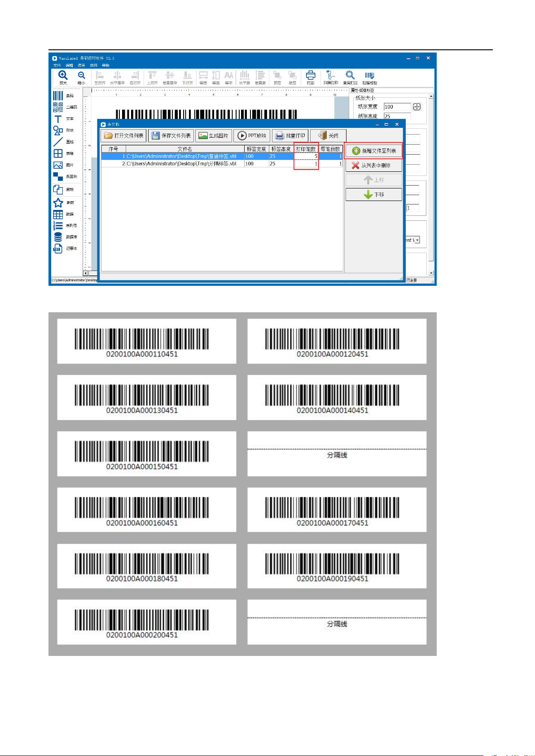Click the 水平居中 horizontal-center toolbar icon
The image size is (535, 756).
click(x=117, y=75)
